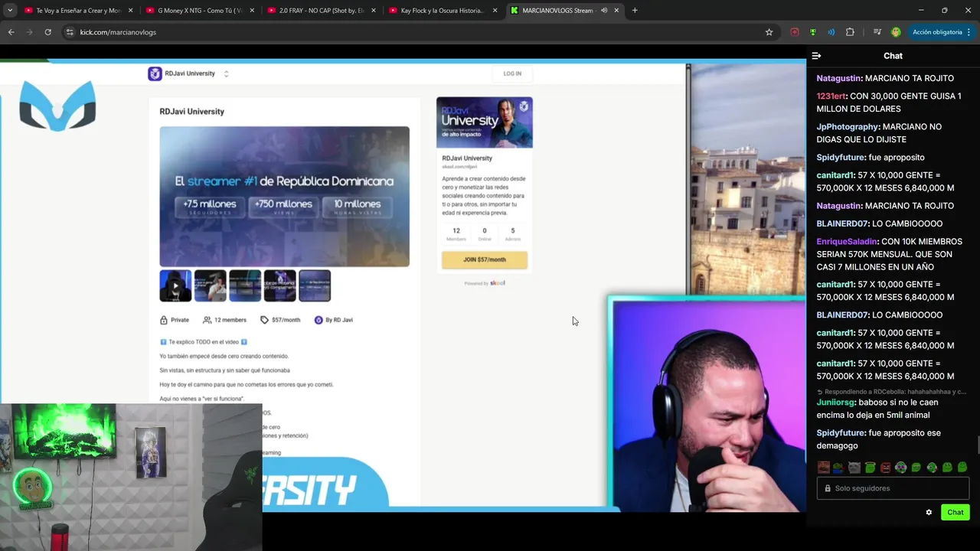
Task: Reload the kick.com page
Action: [47, 32]
